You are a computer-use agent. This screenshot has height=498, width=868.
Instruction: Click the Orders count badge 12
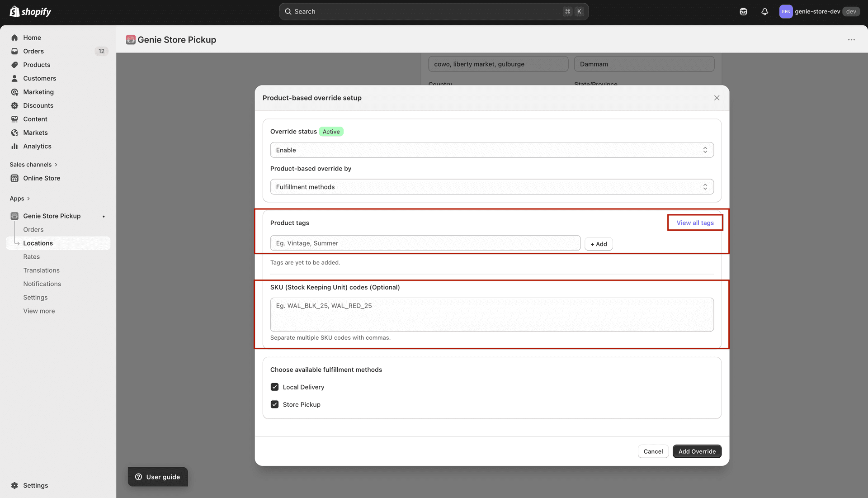[x=102, y=51]
